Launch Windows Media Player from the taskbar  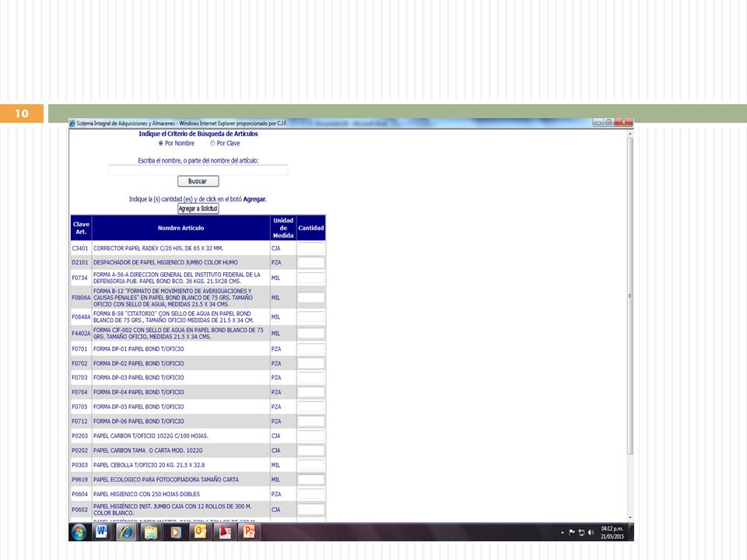coord(176,532)
